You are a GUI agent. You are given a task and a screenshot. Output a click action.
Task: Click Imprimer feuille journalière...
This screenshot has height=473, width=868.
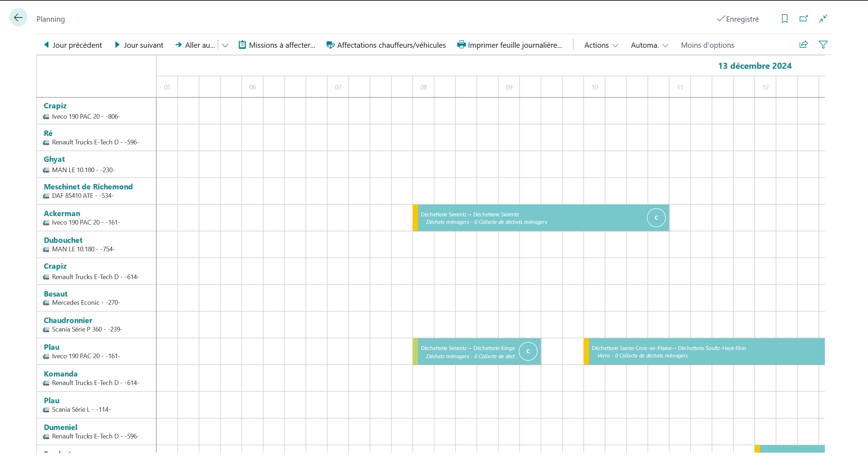[x=510, y=45]
